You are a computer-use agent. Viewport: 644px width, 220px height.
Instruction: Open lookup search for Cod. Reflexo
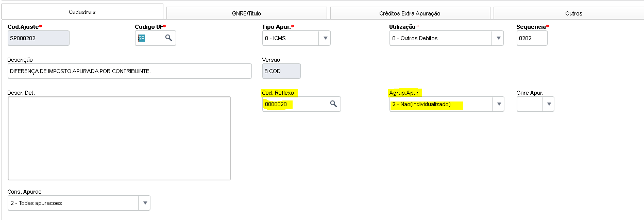(333, 104)
